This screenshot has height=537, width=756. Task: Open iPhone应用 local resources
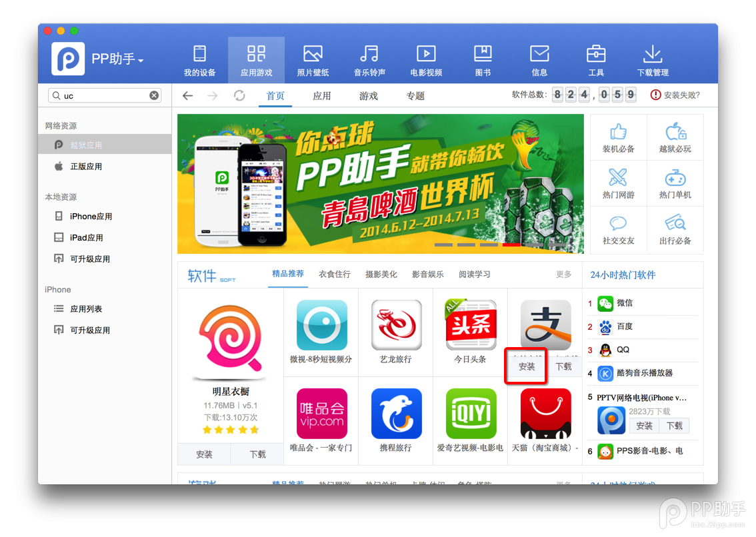pyautogui.click(x=105, y=217)
